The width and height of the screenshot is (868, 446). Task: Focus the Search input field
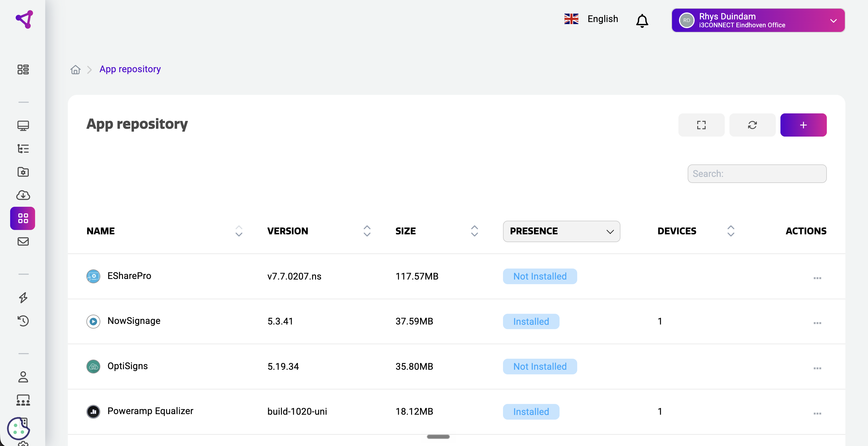coord(757,174)
